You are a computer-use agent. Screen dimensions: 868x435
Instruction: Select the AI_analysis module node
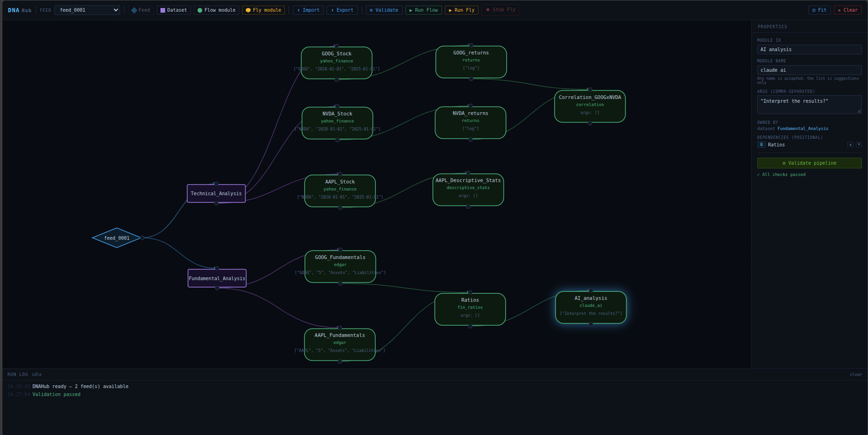591,307
